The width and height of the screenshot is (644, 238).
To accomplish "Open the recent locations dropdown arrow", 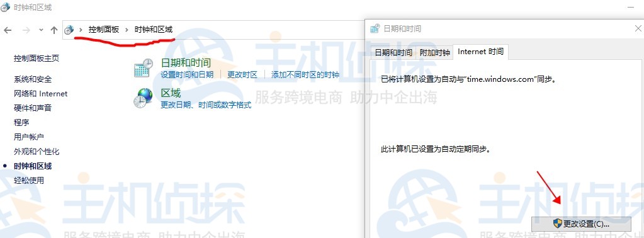I will (x=41, y=30).
